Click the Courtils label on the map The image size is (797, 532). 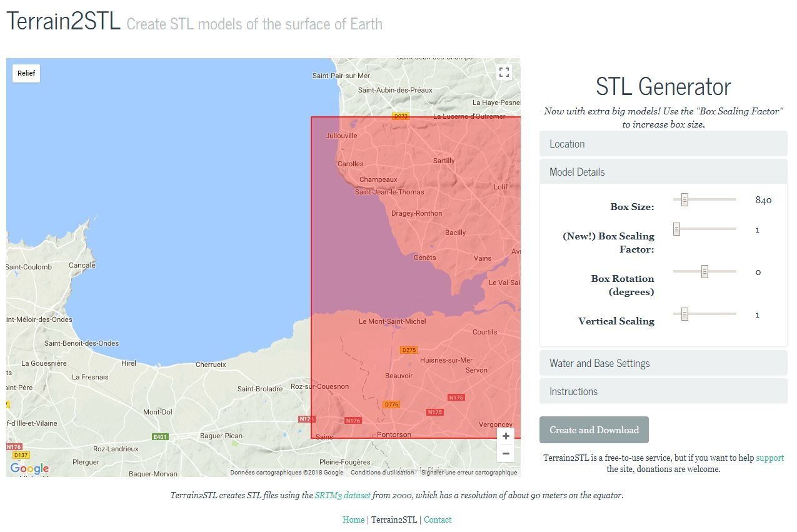pyautogui.click(x=485, y=332)
